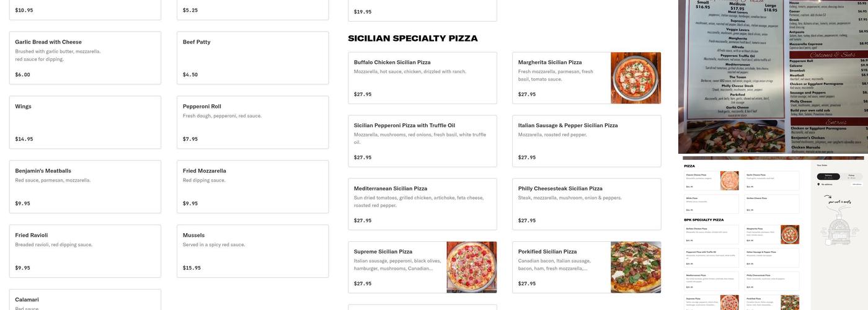This screenshot has height=310, width=868.
Task: Choose Sicilian Pepperoni Pizza with Truffle Oil
Action: [422, 141]
